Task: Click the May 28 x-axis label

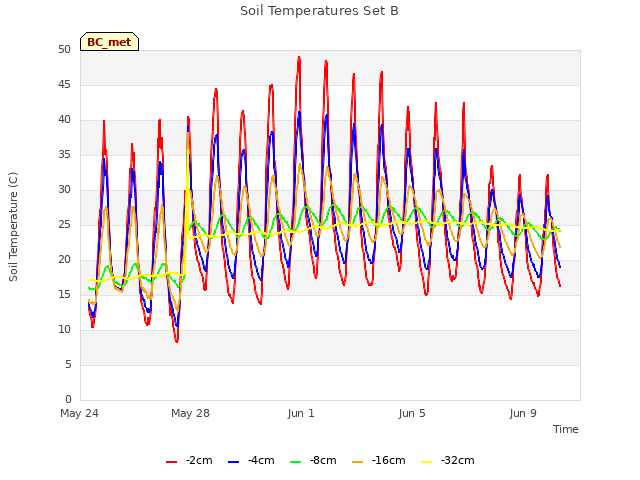Action: [x=190, y=413]
